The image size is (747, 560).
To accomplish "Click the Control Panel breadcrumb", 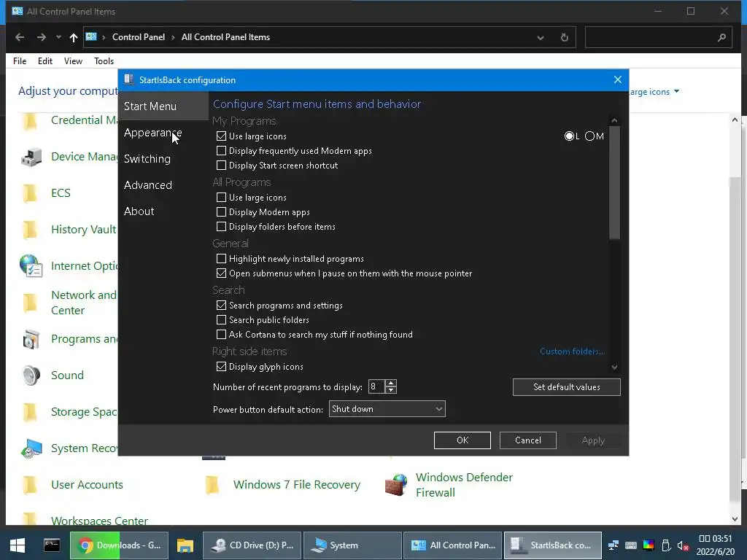I will [139, 37].
